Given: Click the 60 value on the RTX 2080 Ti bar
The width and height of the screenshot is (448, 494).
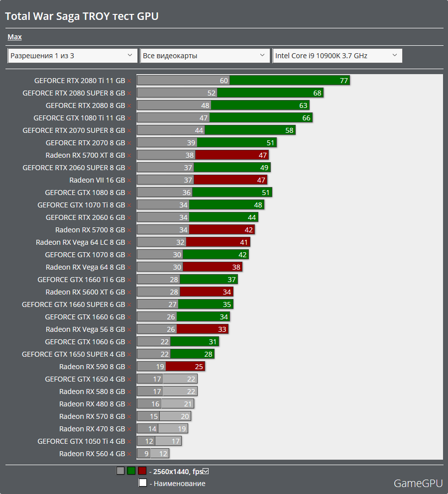Looking at the screenshot, I should coord(224,81).
